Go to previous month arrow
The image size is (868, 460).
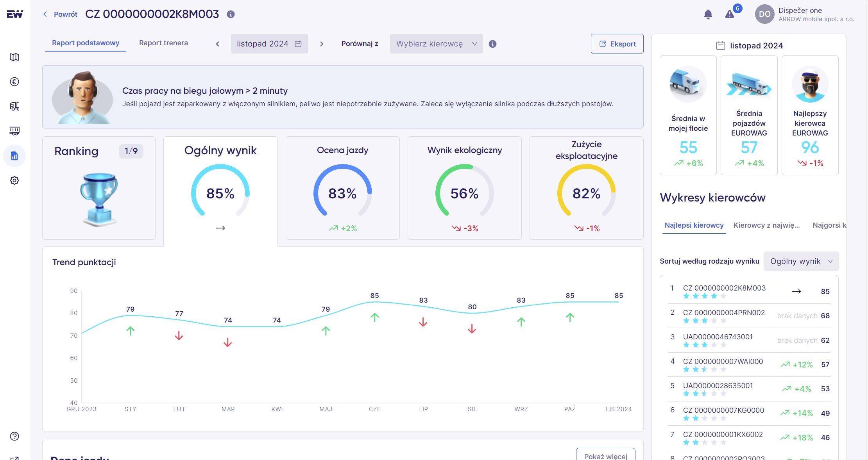(218, 44)
